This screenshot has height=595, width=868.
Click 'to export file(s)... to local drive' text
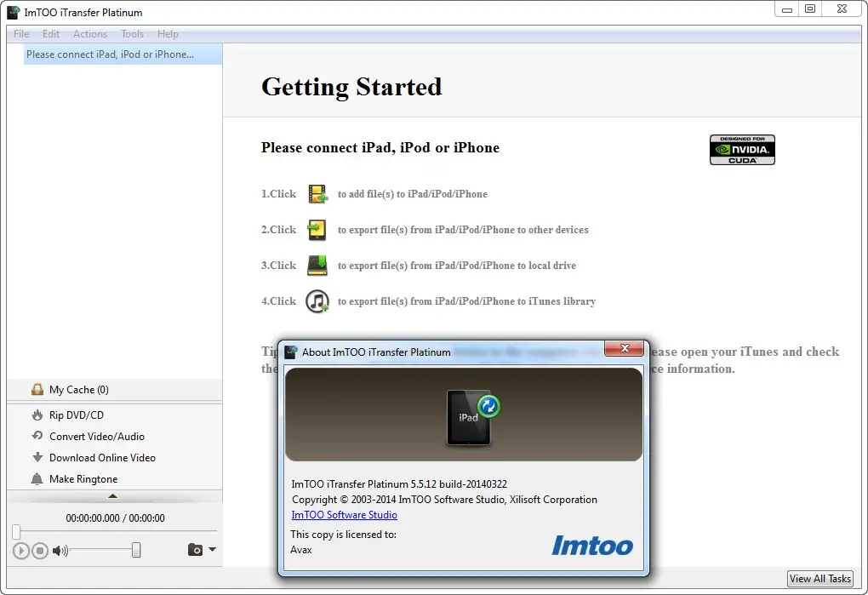coord(457,266)
